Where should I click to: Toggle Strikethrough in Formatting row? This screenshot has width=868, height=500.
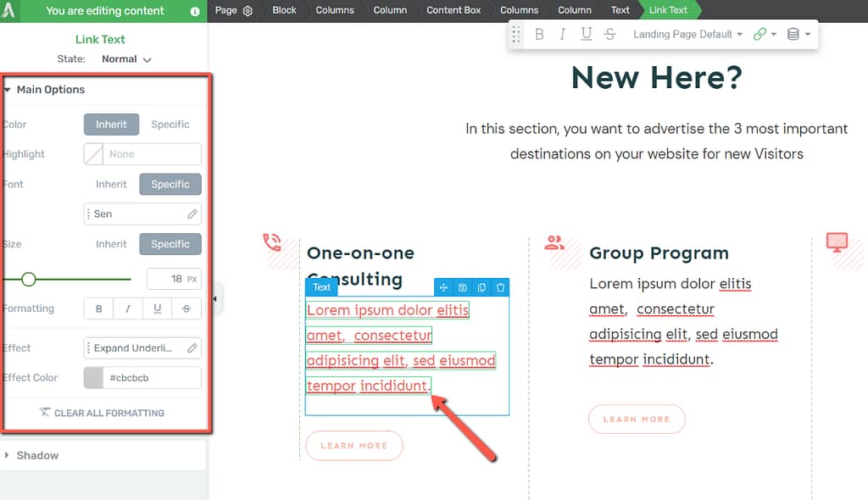click(186, 308)
